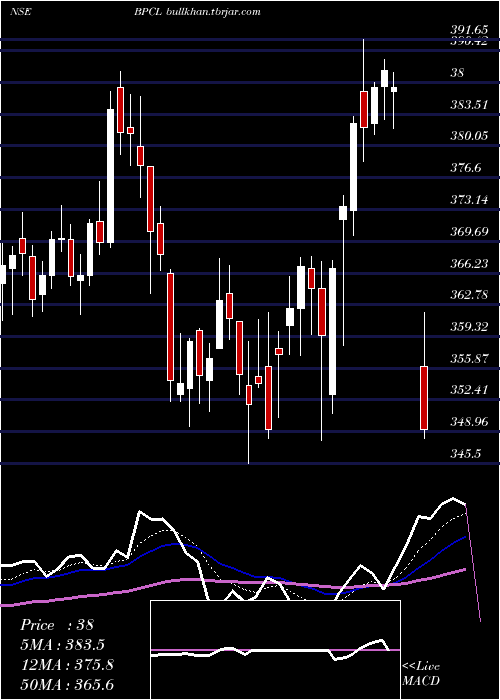The height and width of the screenshot is (700, 500).
Task: Click the <<Live MACD label
Action: pos(421,673)
